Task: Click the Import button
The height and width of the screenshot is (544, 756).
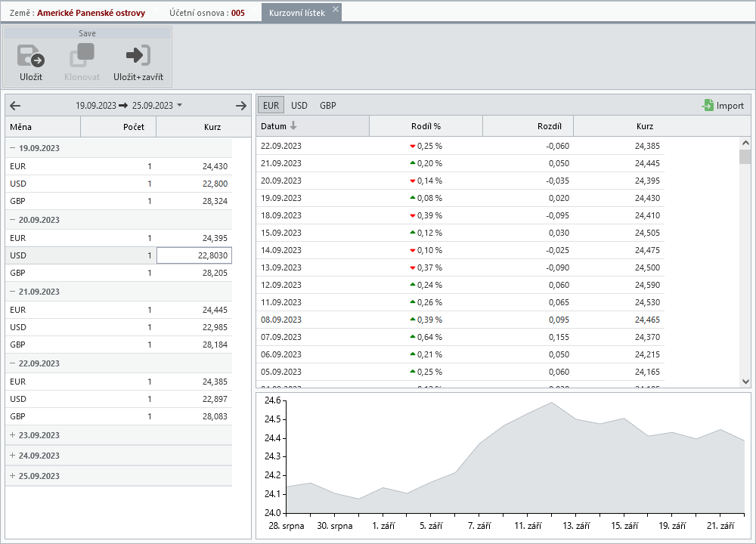Action: 723,106
